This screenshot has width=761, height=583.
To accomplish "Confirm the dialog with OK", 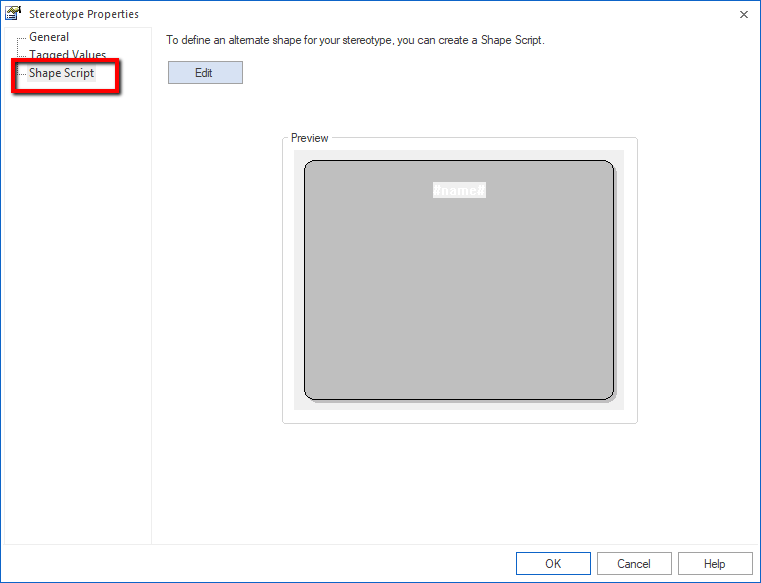I will 553,563.
